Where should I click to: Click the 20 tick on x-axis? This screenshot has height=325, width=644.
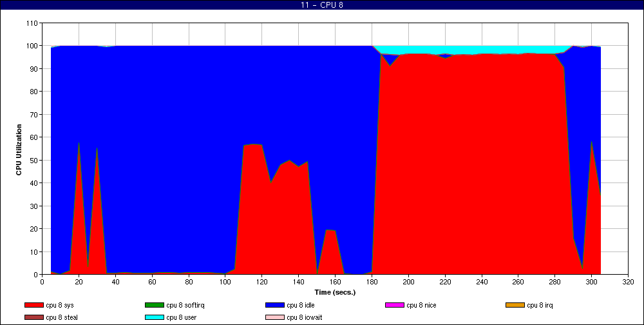click(x=79, y=282)
